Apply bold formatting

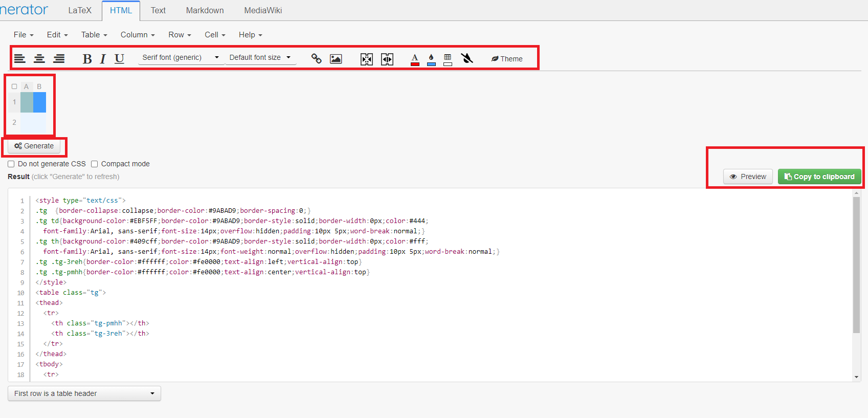(87, 59)
